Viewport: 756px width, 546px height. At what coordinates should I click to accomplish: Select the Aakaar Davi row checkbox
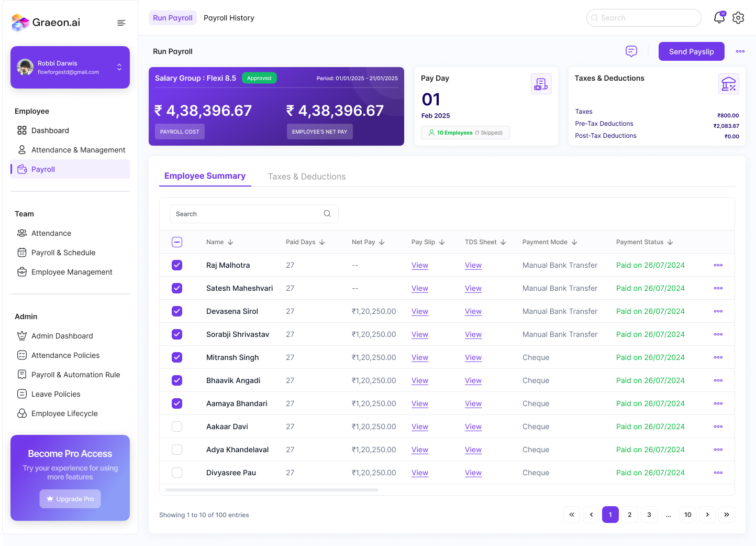click(x=177, y=427)
